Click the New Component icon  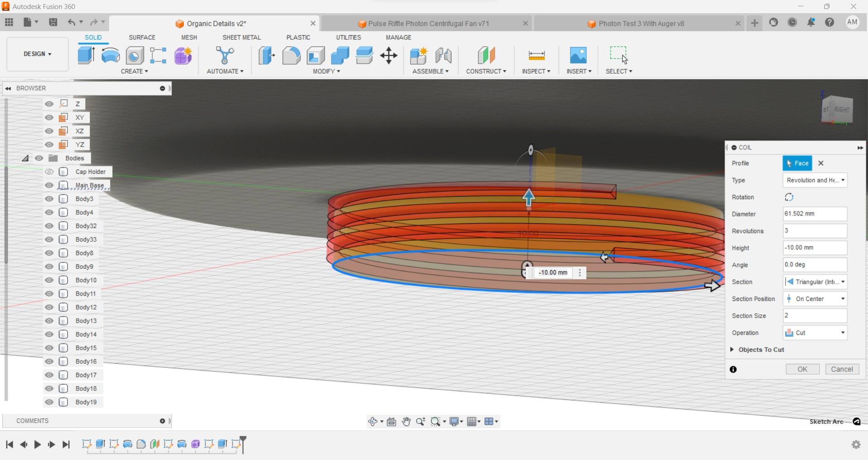(419, 56)
